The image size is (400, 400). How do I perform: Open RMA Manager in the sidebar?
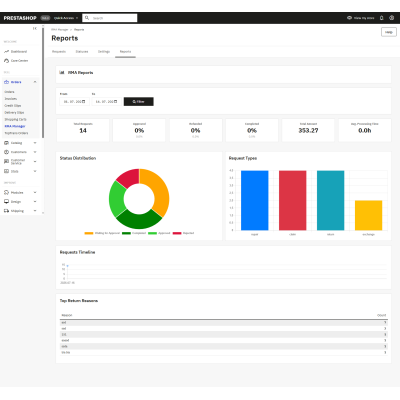pos(15,126)
